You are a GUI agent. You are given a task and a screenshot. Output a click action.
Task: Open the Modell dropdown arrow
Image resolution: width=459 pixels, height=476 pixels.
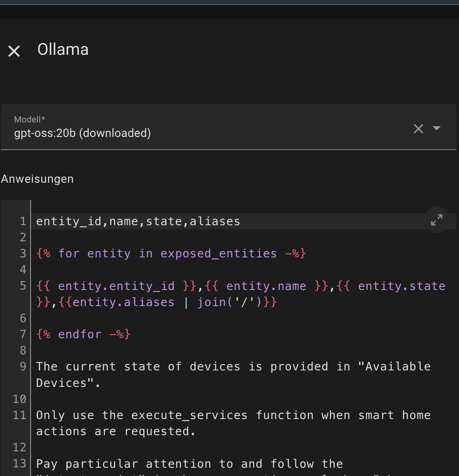pos(436,128)
